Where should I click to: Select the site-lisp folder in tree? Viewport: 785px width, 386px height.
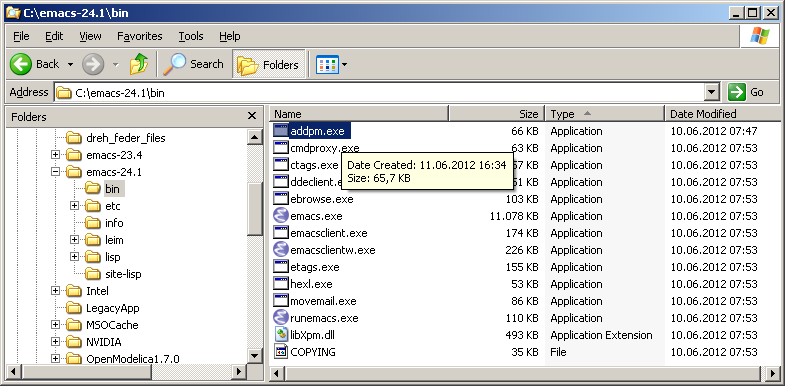pyautogui.click(x=123, y=274)
